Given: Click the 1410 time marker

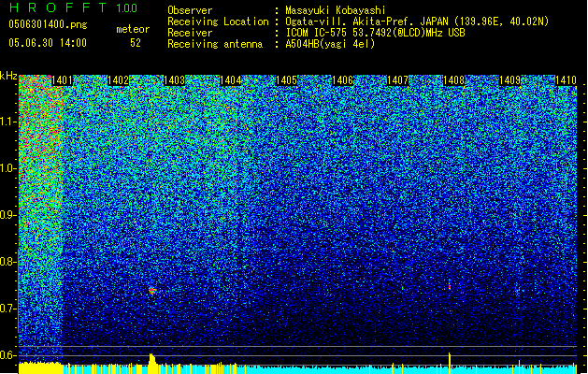Looking at the screenshot, I should click(x=566, y=80).
